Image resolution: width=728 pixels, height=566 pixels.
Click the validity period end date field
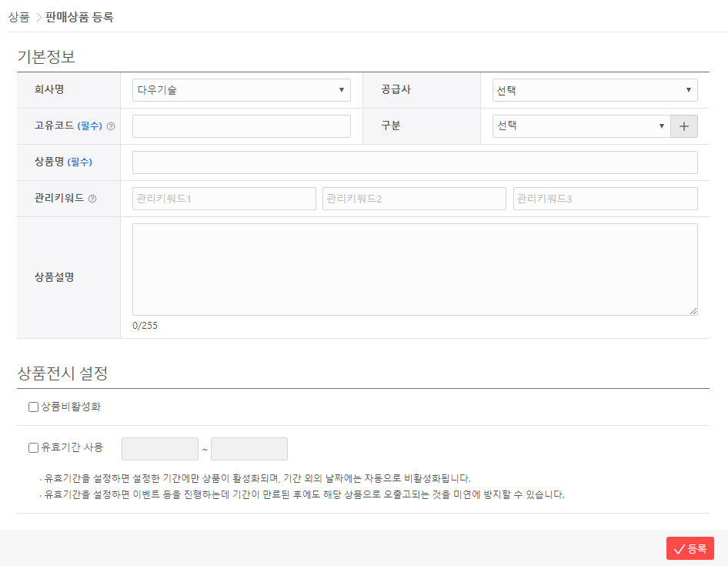click(249, 448)
